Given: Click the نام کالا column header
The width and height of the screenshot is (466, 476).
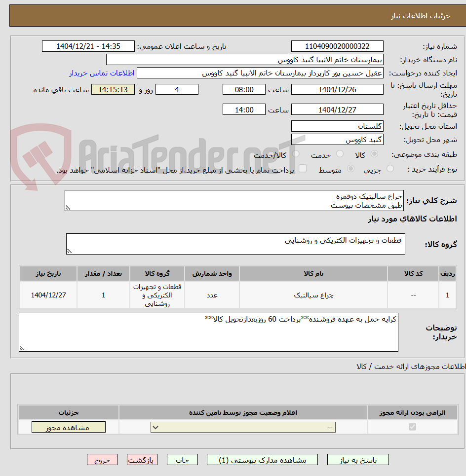Looking at the screenshot, I should coord(313,274).
